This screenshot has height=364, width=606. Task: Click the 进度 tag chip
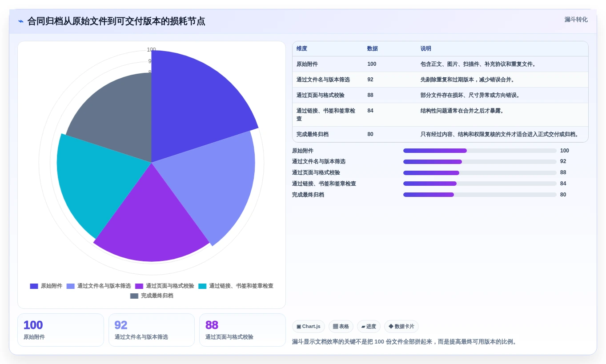coord(369,327)
